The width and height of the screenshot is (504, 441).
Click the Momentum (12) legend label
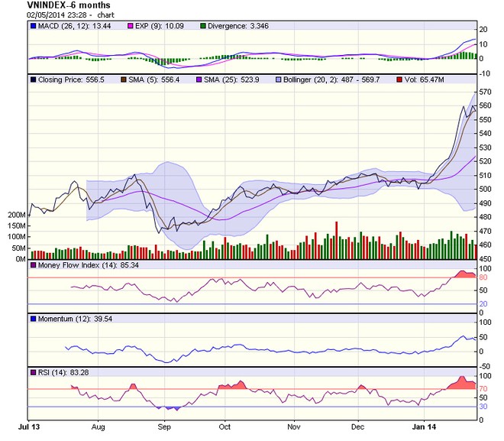65,318
